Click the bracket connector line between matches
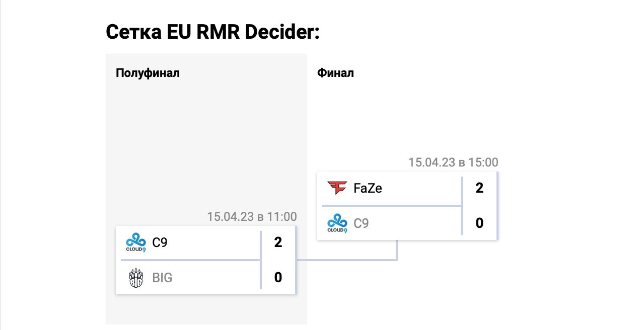Screen dimensions: 644x330 [347, 260]
